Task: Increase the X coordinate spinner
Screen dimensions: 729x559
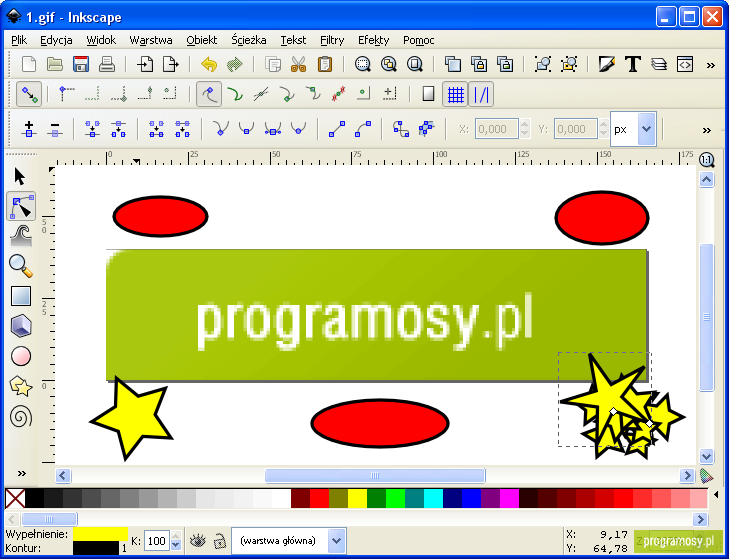Action: 525,124
